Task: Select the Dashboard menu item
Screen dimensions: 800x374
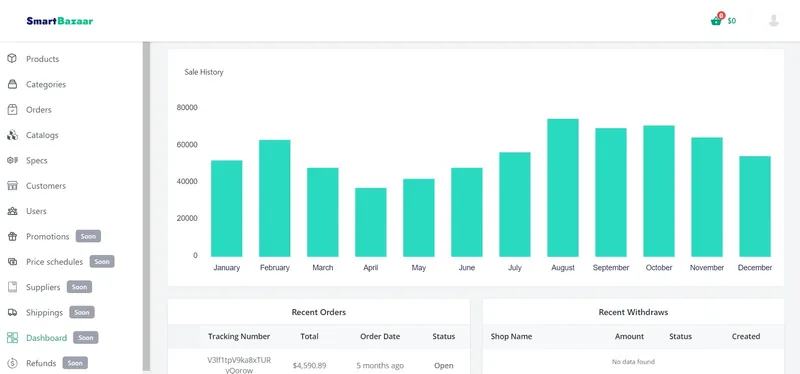Action: [46, 338]
